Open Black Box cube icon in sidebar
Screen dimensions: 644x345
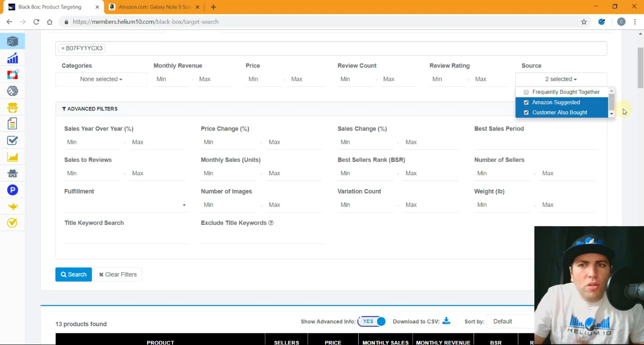[x=13, y=42]
